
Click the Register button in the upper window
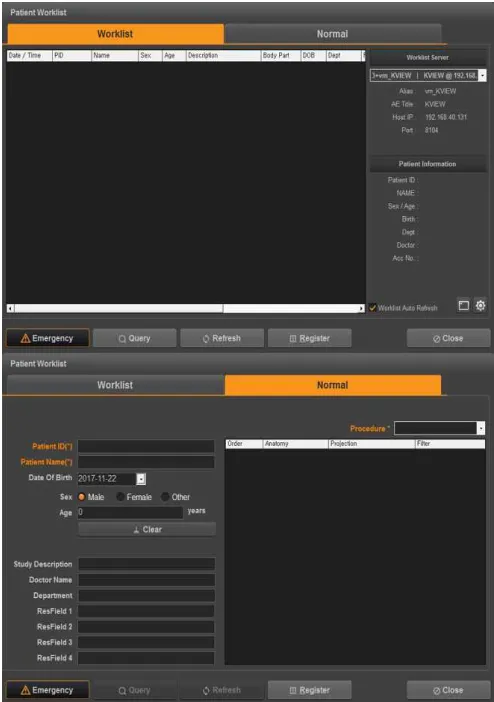pyautogui.click(x=309, y=338)
